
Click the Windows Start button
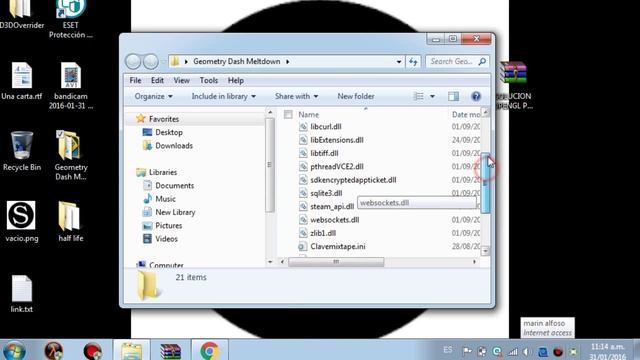[x=14, y=351]
